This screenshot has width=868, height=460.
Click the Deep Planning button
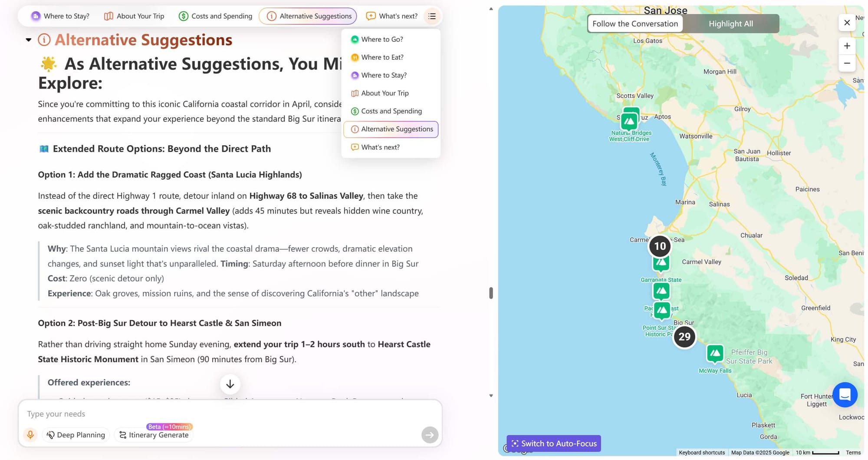coord(76,435)
